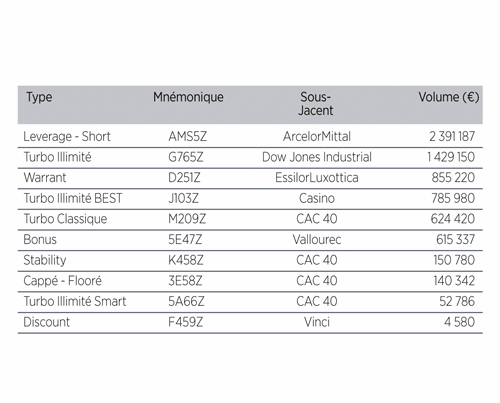Select the Stability row label
This screenshot has width=500, height=403.
45,260
